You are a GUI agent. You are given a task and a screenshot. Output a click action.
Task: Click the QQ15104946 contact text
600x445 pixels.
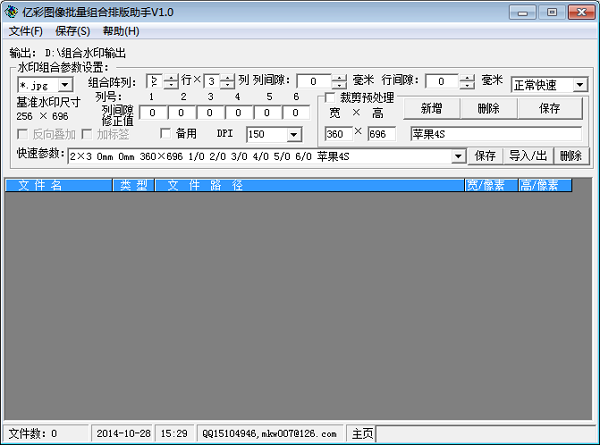coord(269,434)
